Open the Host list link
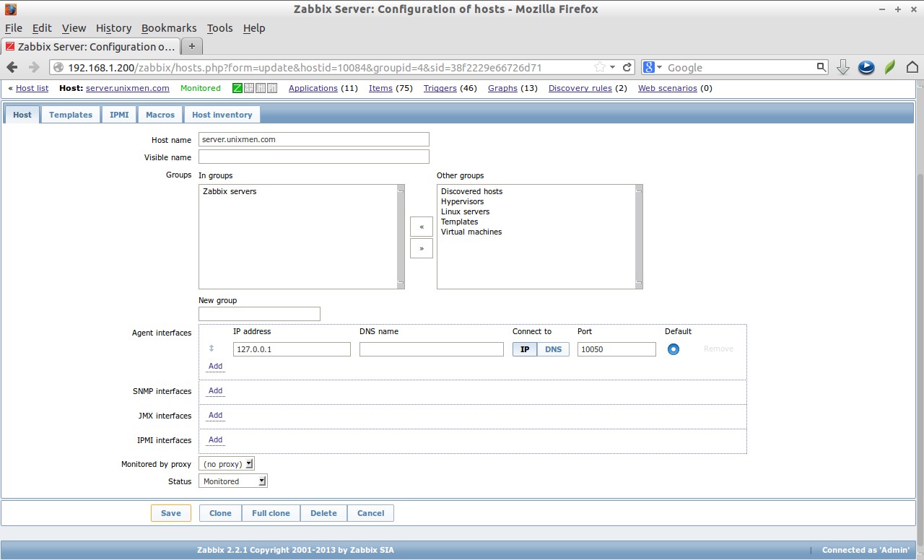This screenshot has height=560, width=924. tap(32, 88)
